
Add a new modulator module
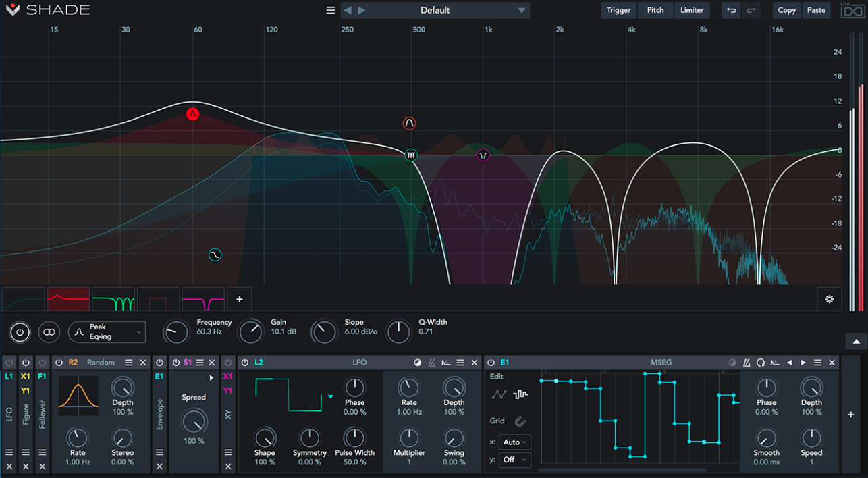click(x=850, y=415)
